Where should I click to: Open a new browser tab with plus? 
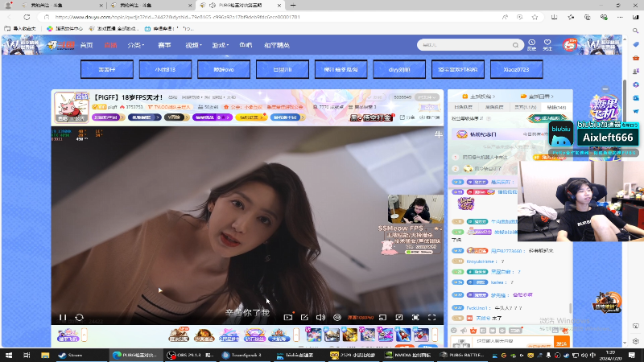(x=293, y=6)
